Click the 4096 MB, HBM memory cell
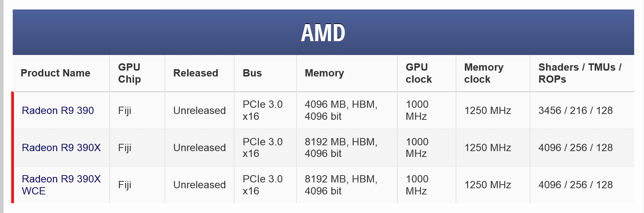 [x=341, y=110]
